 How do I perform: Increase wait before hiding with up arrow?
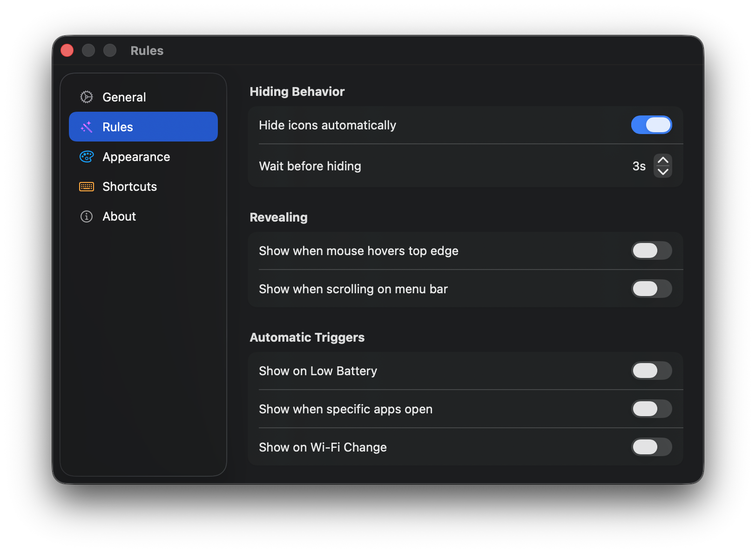pos(663,161)
